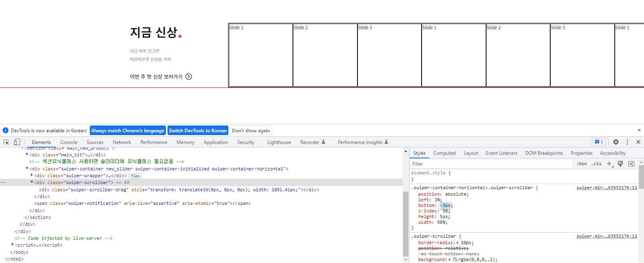Open swiper.min link for .swiper-container-horizontal rule
644x263 pixels.
607,188
